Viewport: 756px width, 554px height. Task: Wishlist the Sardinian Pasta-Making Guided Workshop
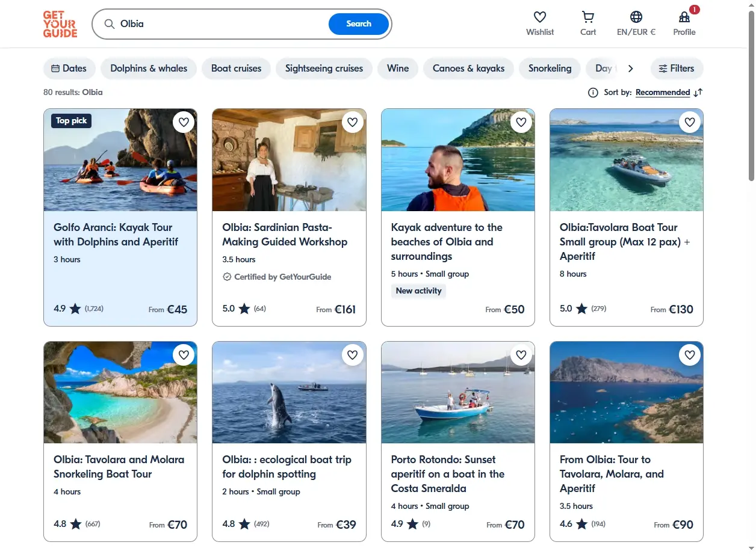pos(353,122)
